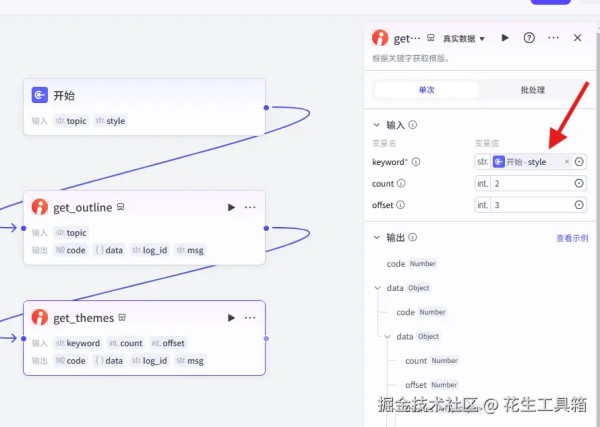The image size is (600, 427).
Task: Click the get_outline node plugin logo
Action: (x=40, y=207)
